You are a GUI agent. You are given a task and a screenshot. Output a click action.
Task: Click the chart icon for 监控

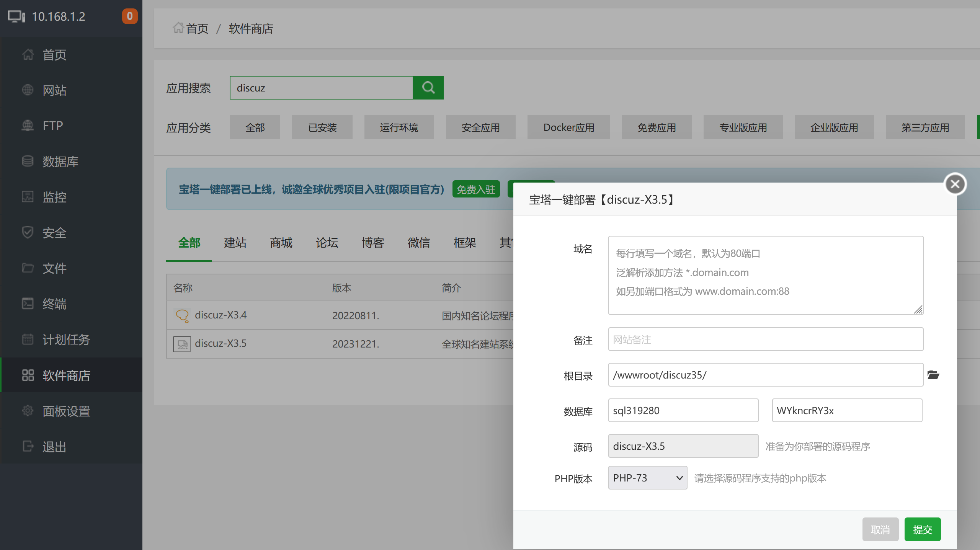[28, 197]
